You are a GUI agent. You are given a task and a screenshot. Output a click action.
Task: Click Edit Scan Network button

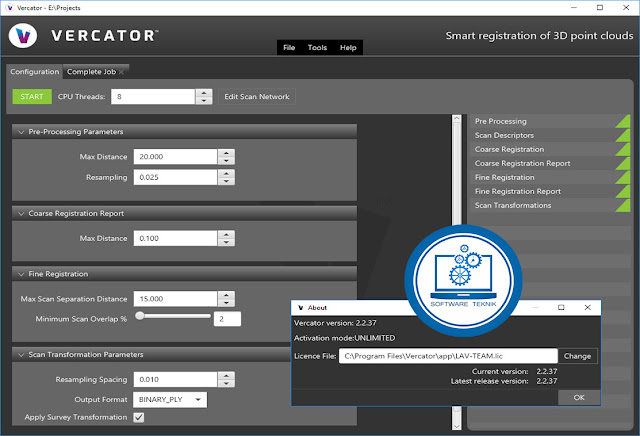point(257,97)
